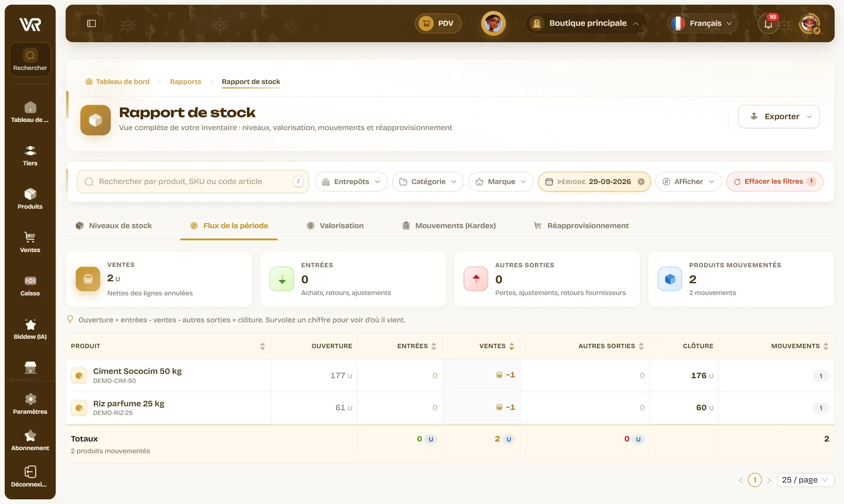Open Tiers section in sidebar
Image resolution: width=844 pixels, height=504 pixels.
(30, 155)
